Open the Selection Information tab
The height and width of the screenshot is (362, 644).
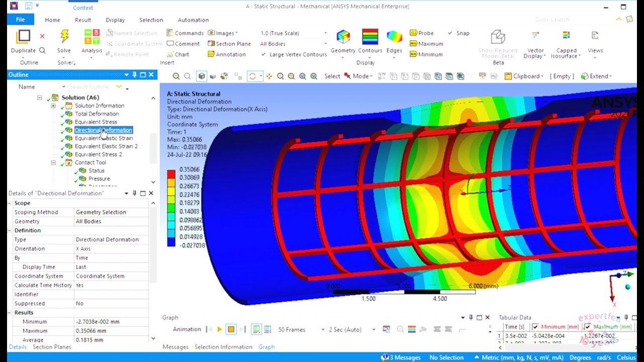click(x=223, y=347)
